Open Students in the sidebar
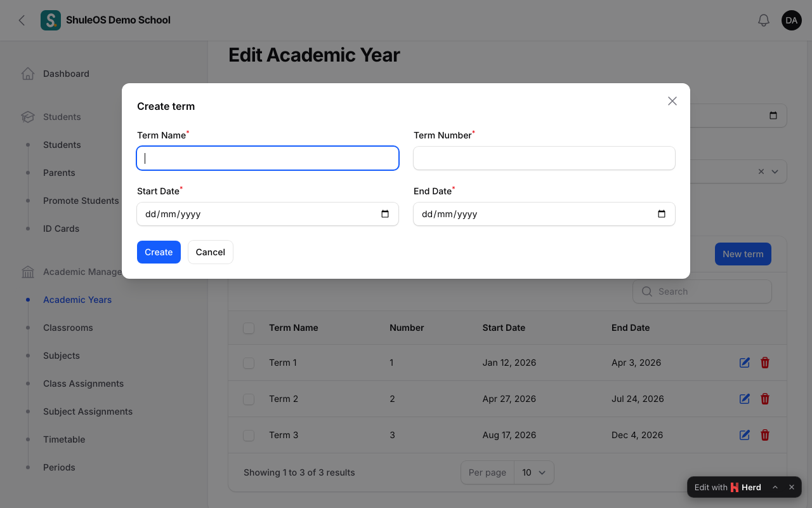Screen dimensions: 812x508 click(62, 145)
